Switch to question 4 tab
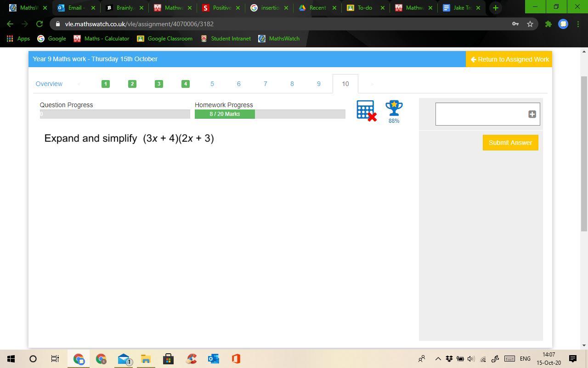The height and width of the screenshot is (368, 588). point(186,84)
